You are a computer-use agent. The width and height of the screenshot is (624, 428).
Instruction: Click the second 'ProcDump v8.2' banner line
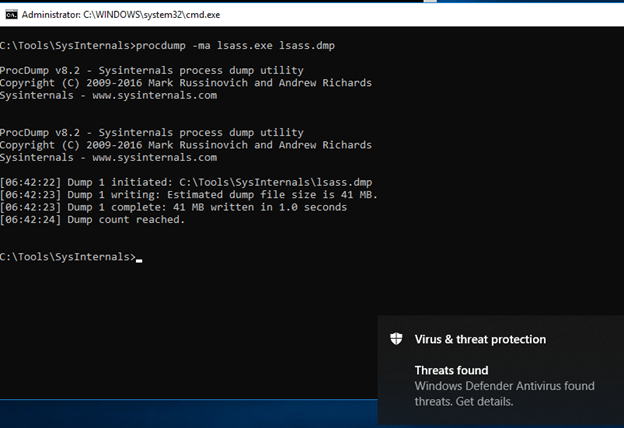coord(152,133)
